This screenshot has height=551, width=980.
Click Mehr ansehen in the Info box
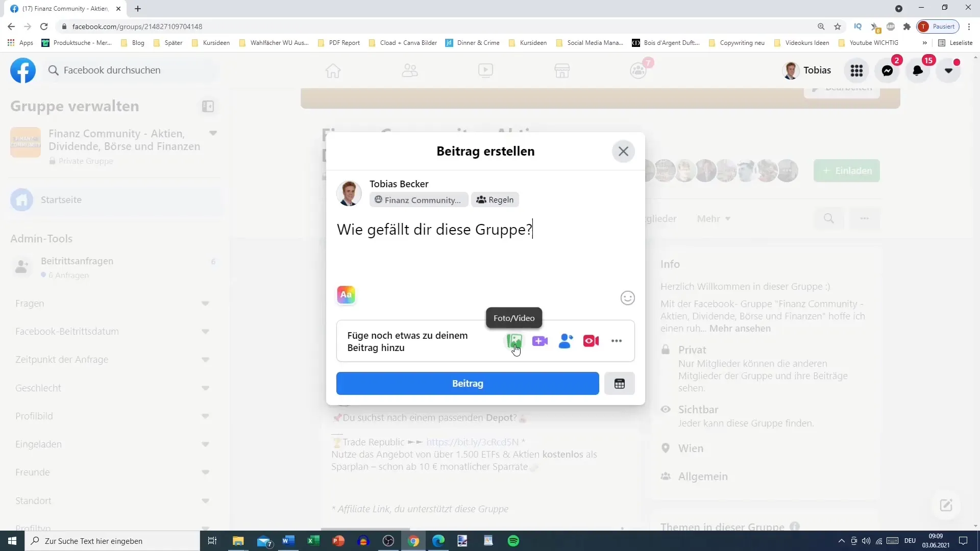click(x=740, y=329)
